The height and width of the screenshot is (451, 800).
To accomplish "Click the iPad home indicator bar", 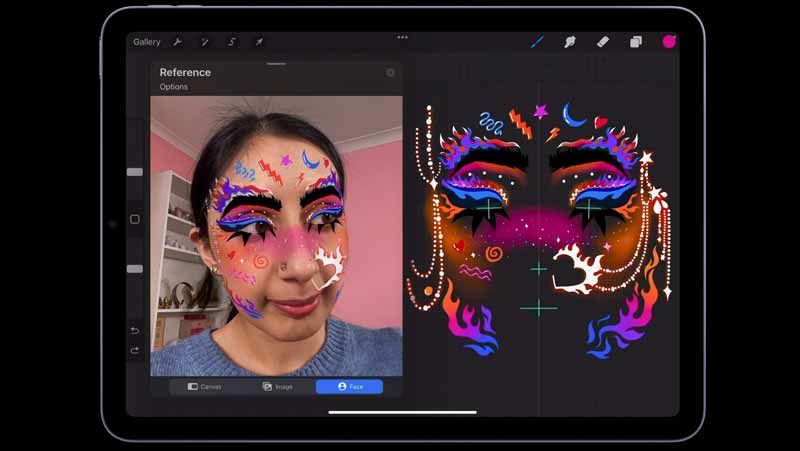I will click(x=403, y=412).
